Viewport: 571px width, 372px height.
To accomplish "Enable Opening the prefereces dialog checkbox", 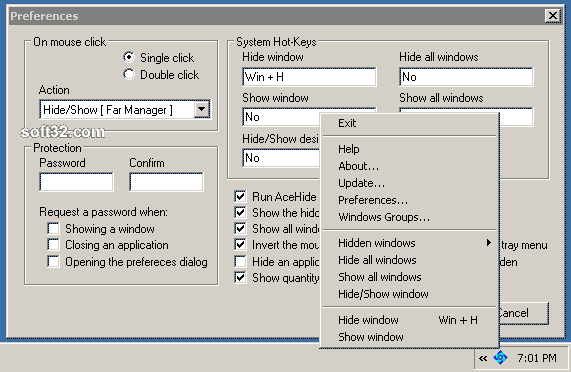I will point(53,261).
